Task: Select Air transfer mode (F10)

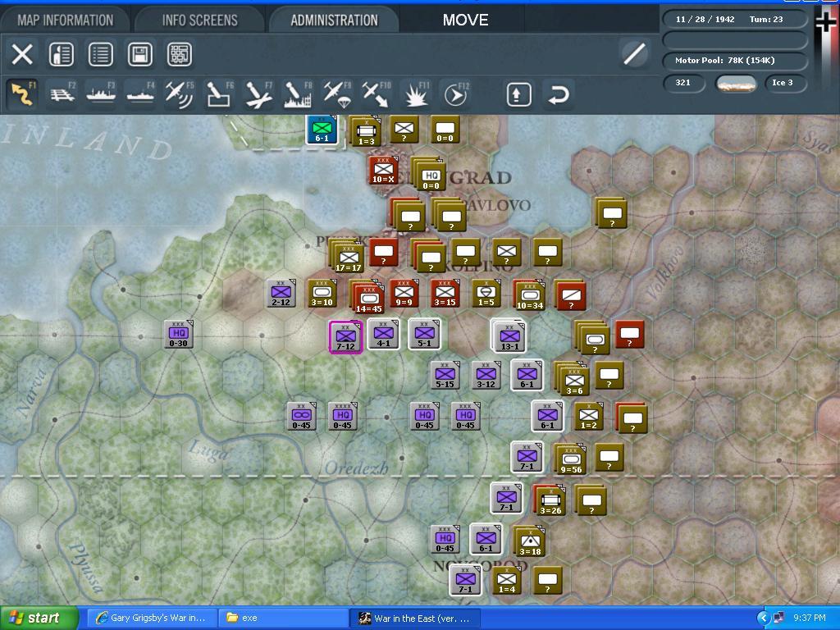Action: coord(376,94)
